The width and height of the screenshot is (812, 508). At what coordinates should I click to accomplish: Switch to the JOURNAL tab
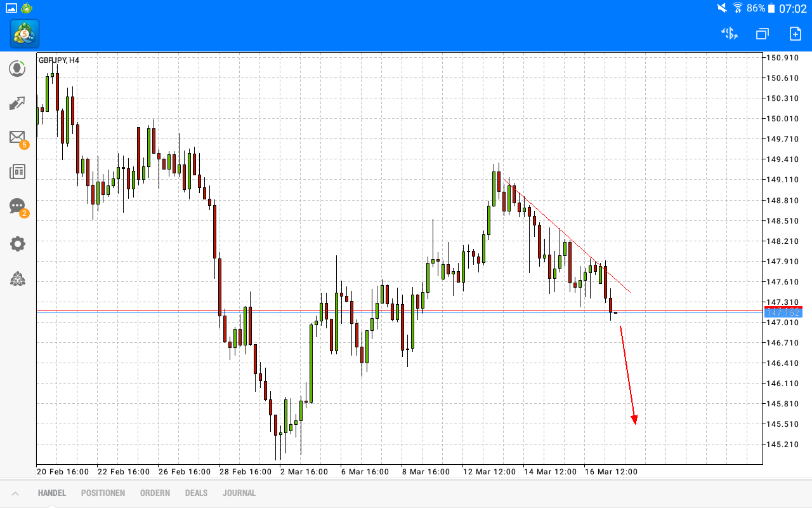[239, 493]
